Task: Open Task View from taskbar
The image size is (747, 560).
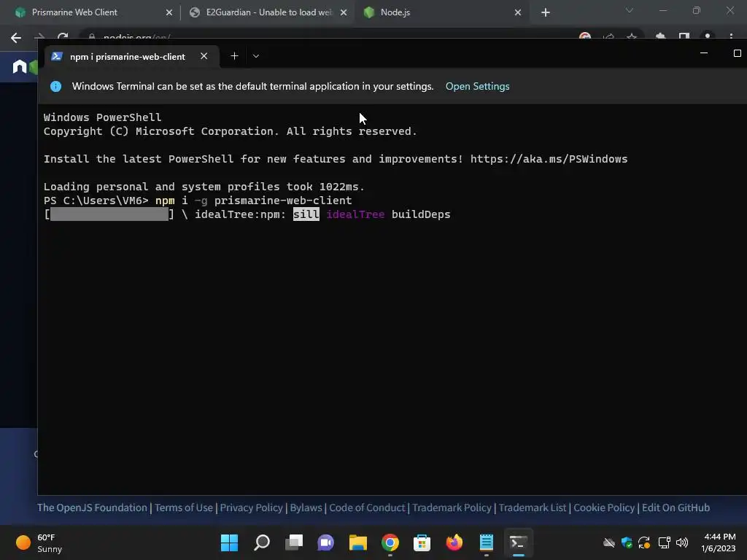Action: pyautogui.click(x=294, y=542)
